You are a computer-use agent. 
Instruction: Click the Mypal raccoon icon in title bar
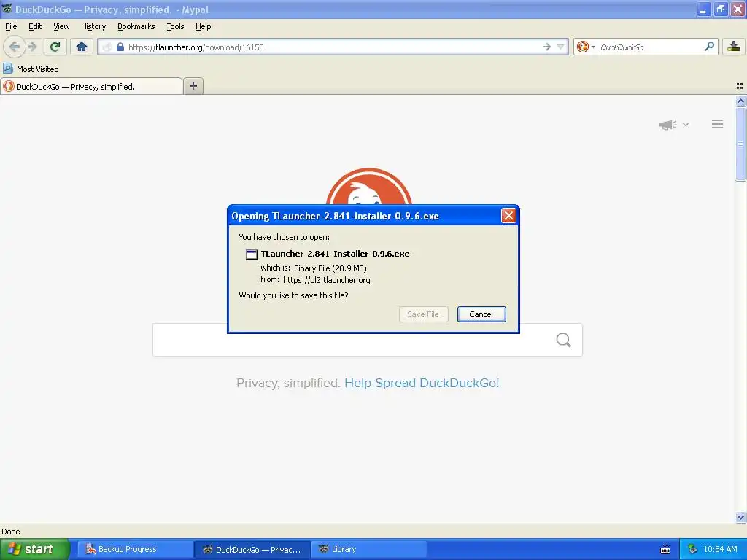(7, 9)
